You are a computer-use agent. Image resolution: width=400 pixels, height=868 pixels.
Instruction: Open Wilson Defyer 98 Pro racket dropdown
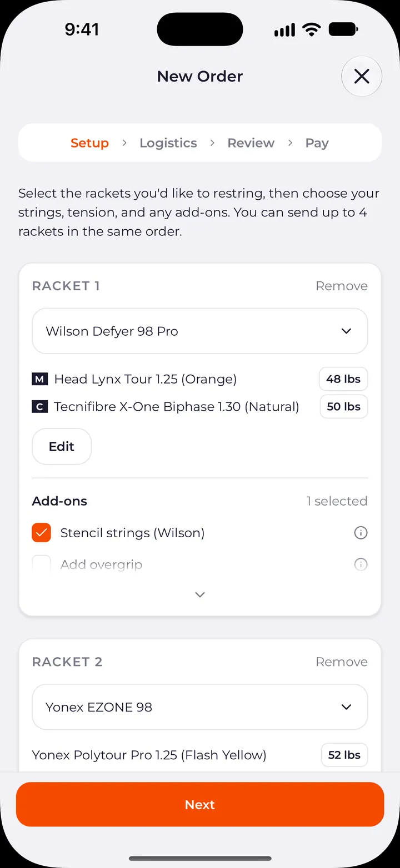coord(200,331)
